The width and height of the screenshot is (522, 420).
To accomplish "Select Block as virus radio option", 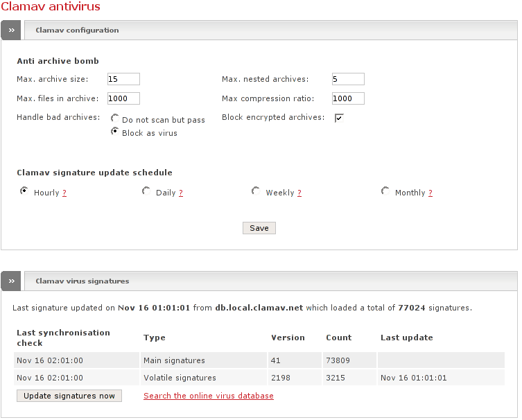I will coord(115,132).
